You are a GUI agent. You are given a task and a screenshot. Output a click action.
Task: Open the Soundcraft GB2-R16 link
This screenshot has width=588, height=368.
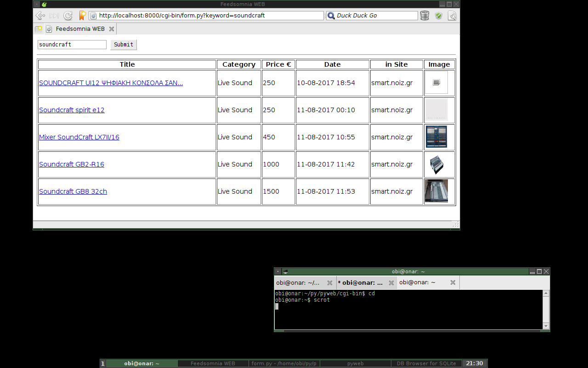click(x=72, y=165)
